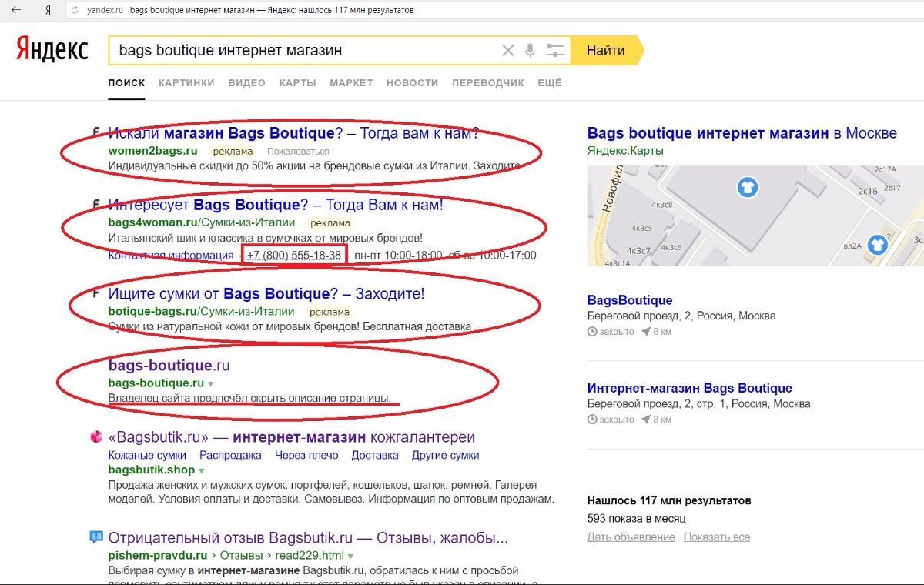Open 'Bags boutique интернет магазин в Москве' heading
The width and height of the screenshot is (924, 585).
(742, 133)
